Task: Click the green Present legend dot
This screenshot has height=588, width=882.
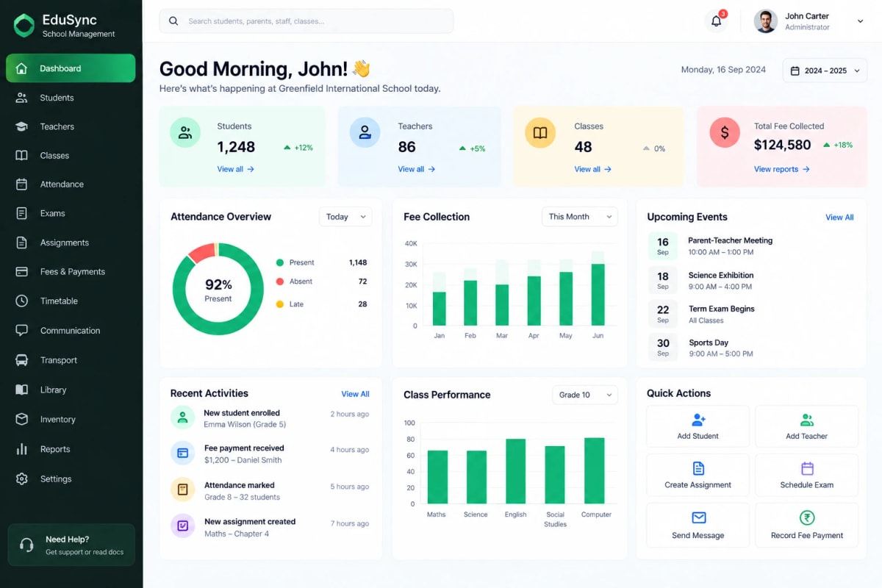Action: pyautogui.click(x=280, y=262)
